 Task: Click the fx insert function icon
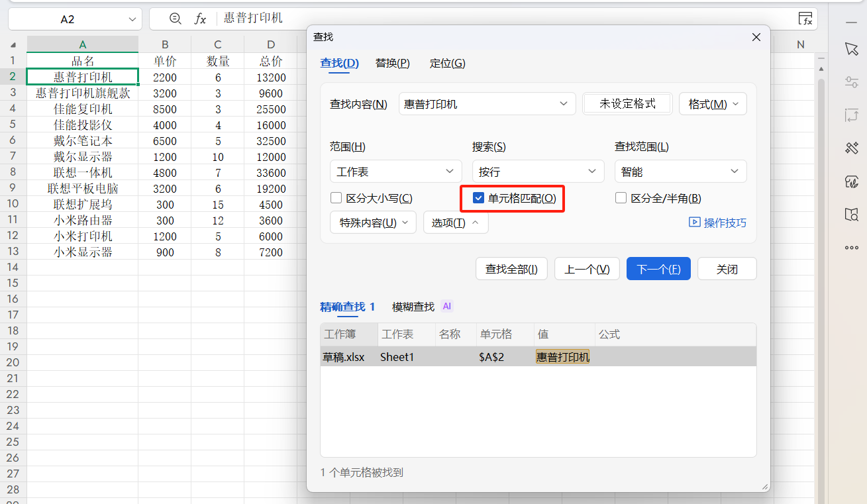(x=200, y=19)
